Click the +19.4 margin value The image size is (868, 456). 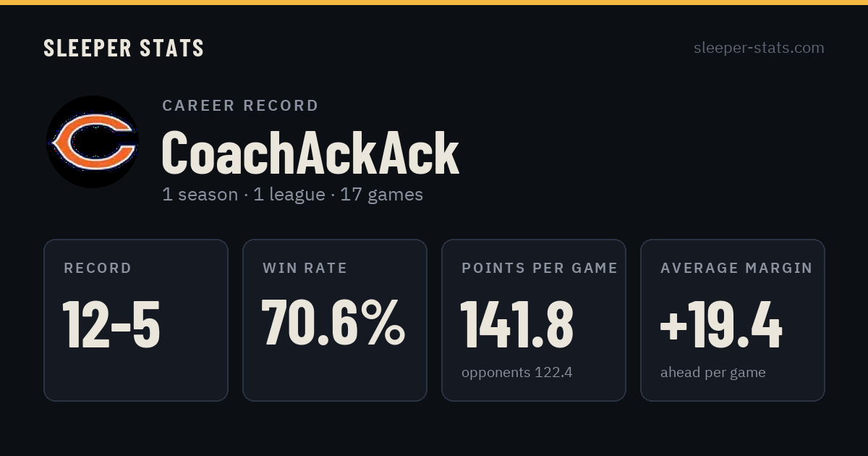[x=721, y=324]
